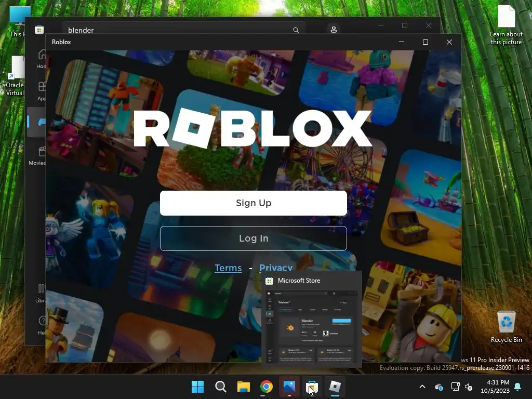Open network status tray icon

(455, 387)
